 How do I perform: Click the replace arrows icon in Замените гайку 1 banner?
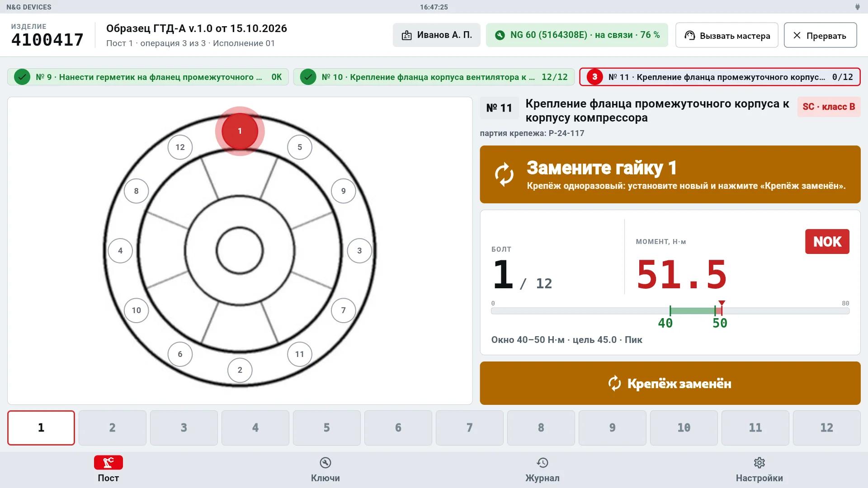[x=504, y=174]
